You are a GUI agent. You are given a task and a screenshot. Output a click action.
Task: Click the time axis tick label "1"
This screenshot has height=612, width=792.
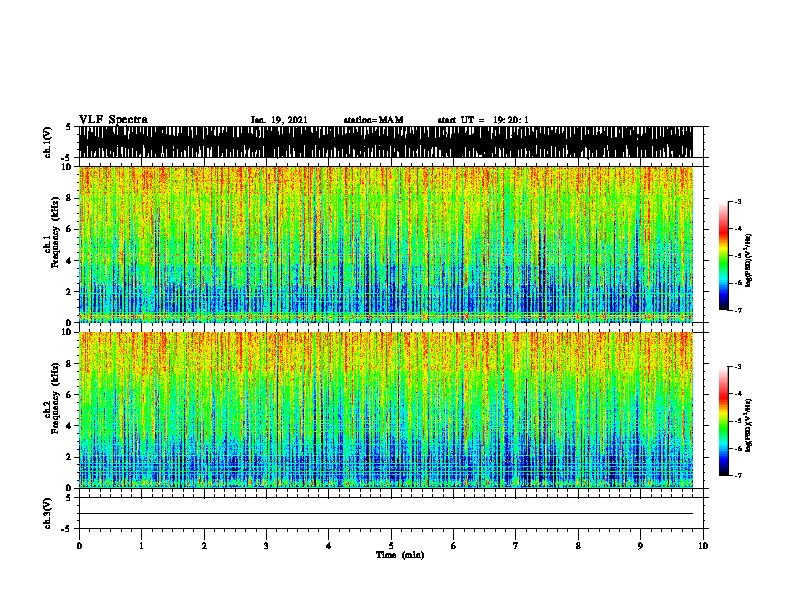point(141,546)
